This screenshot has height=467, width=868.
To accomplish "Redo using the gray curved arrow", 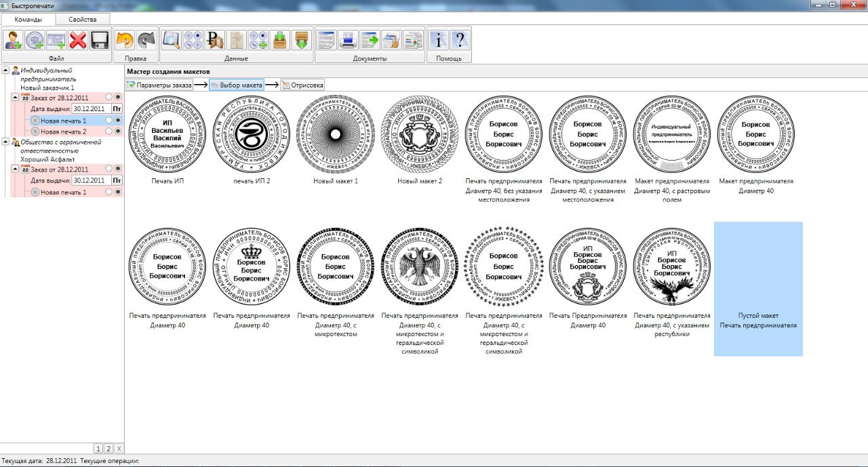I will (x=146, y=40).
